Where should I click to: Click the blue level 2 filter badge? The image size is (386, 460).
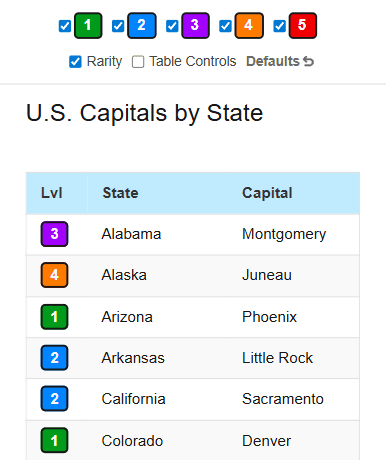142,26
